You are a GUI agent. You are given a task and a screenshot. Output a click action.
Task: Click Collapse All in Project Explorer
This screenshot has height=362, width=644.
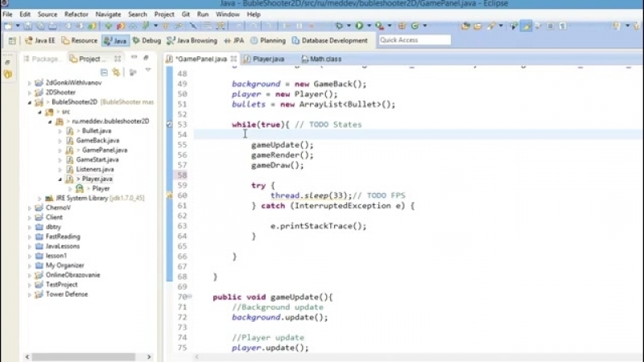pos(104,72)
